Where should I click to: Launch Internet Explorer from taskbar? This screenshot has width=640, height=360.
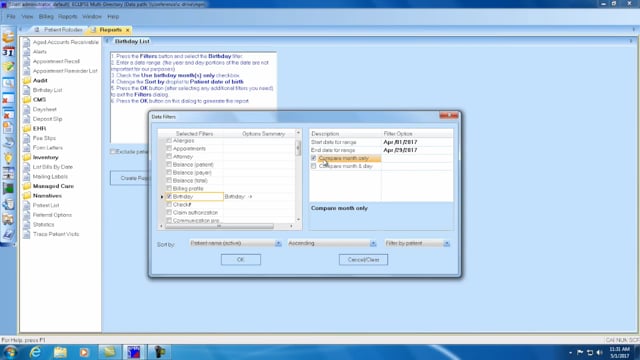[36, 352]
